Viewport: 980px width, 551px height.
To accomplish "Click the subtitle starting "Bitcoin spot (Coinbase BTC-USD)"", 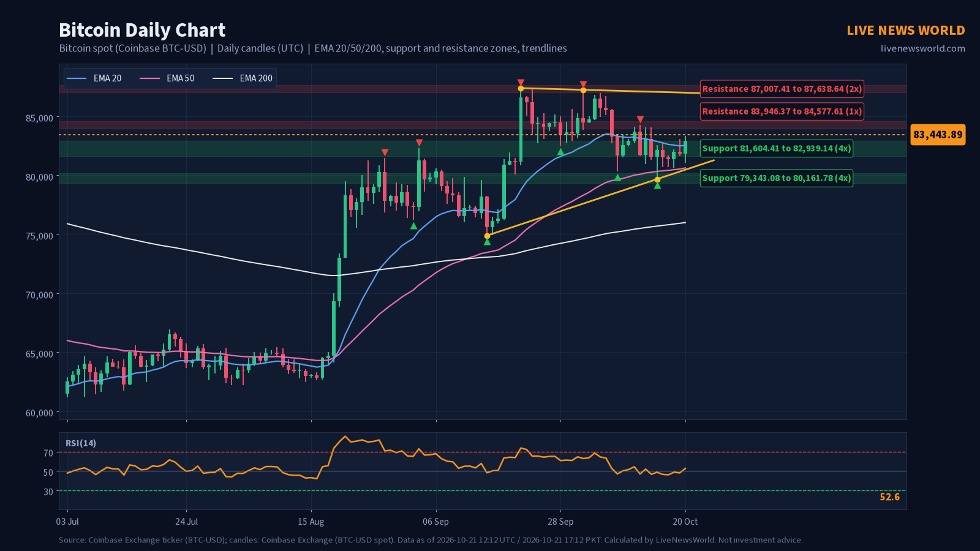I will [313, 48].
